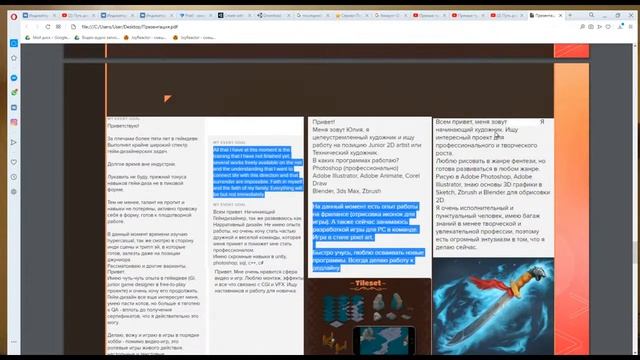Image resolution: width=640 pixels, height=360 pixels.
Task: Take a snapshot with the camera icon
Action: [x=591, y=27]
